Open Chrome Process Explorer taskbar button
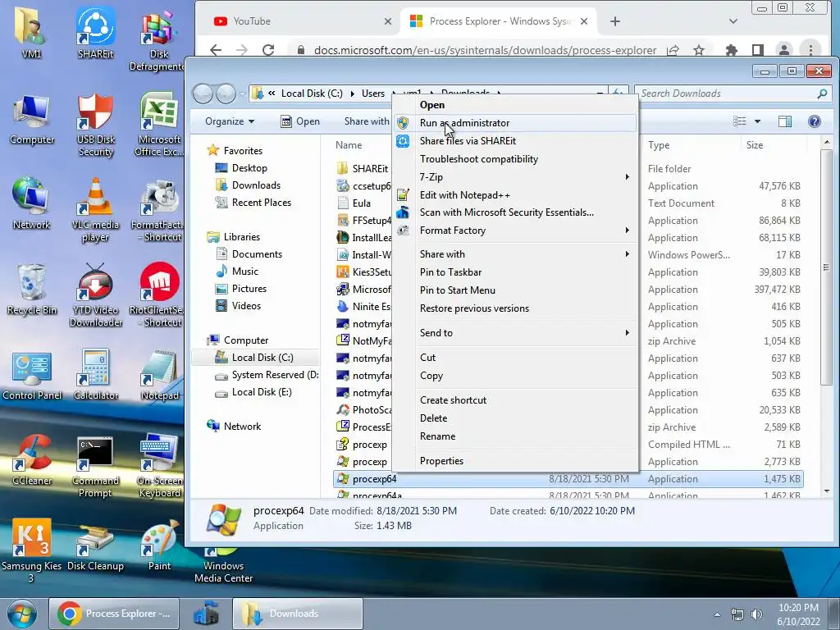840x630 pixels. pos(114,614)
